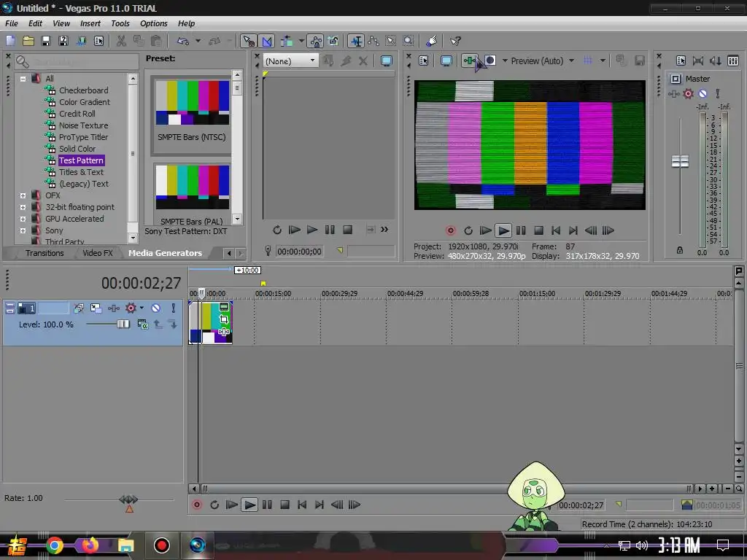Screen dimensions: 747x560
Task: Open the File menu
Action: click(12, 23)
